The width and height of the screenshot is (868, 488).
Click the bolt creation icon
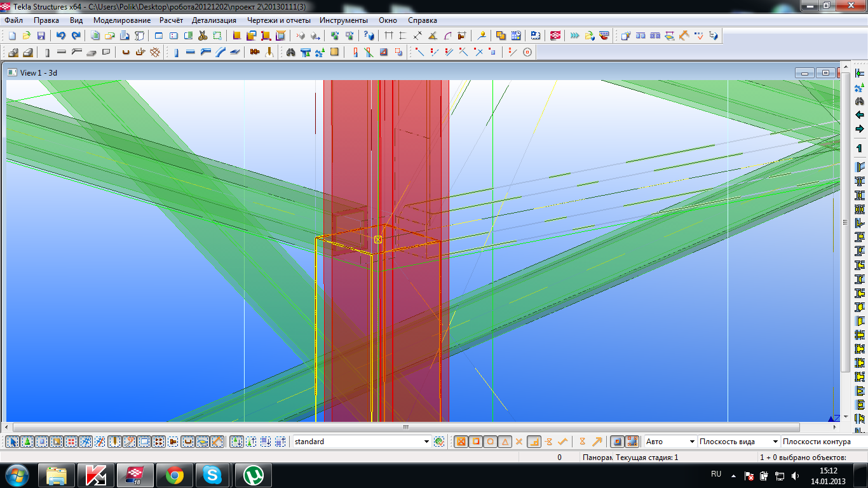click(x=255, y=52)
